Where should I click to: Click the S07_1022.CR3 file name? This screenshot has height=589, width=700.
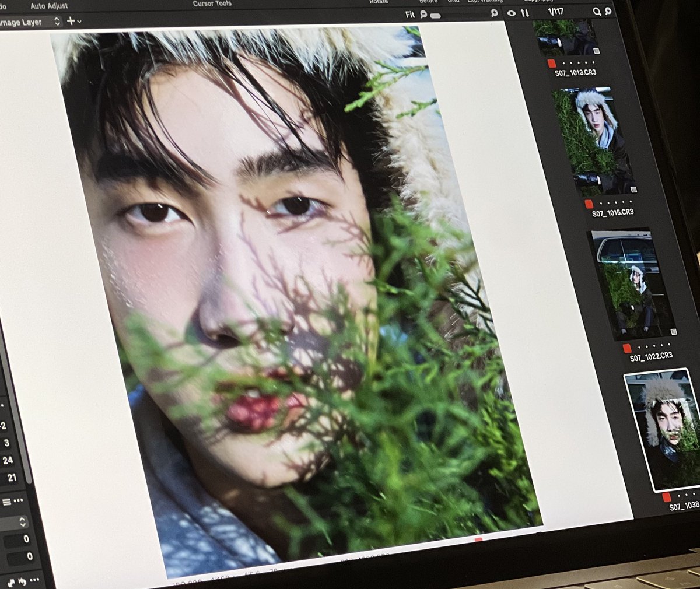point(651,356)
